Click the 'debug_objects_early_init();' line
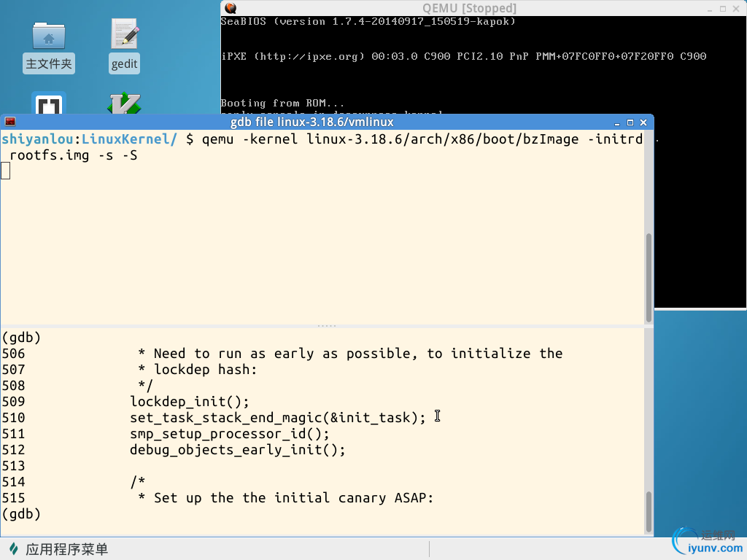The width and height of the screenshot is (747, 560). 238,450
